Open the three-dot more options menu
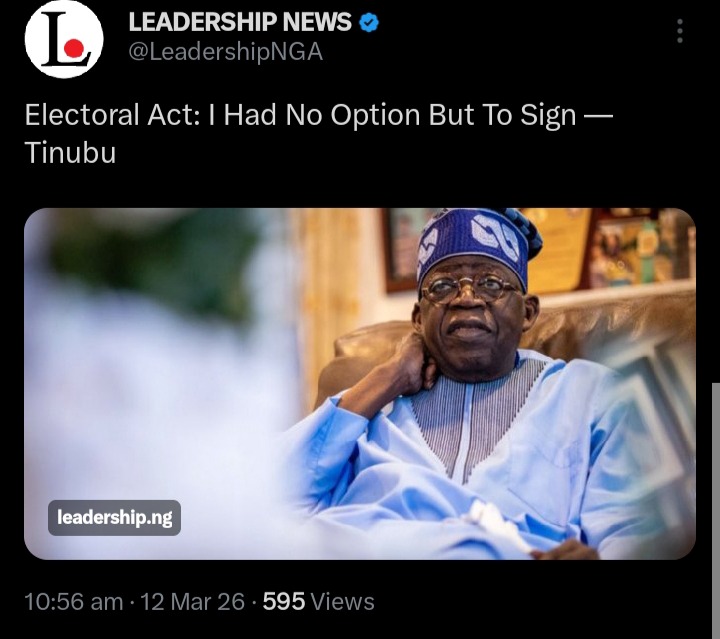The width and height of the screenshot is (720, 639). click(680, 31)
